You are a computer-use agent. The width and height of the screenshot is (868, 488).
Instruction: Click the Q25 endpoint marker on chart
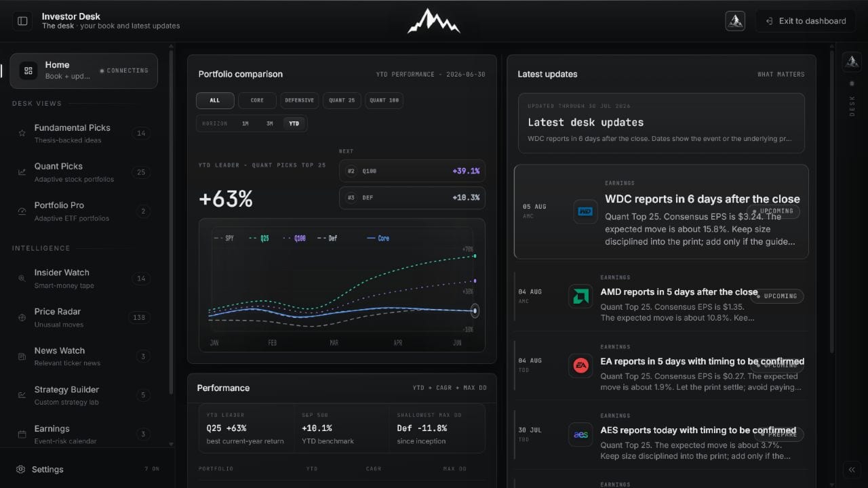click(475, 256)
